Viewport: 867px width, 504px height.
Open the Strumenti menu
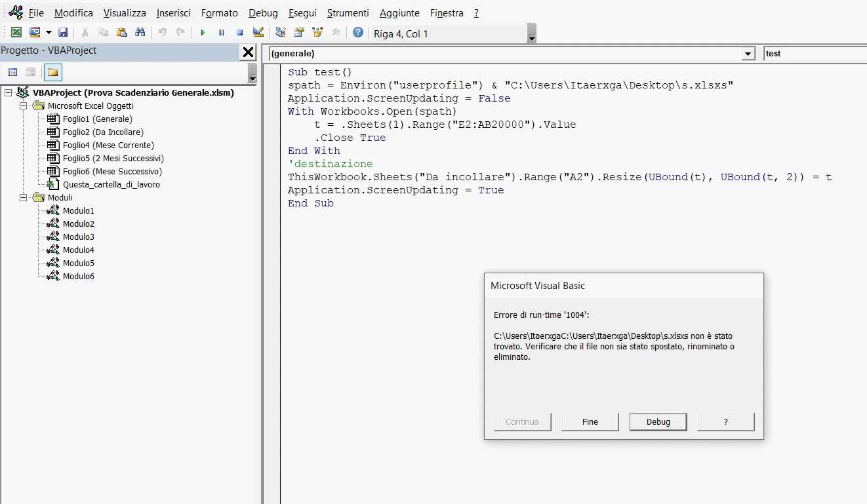348,13
